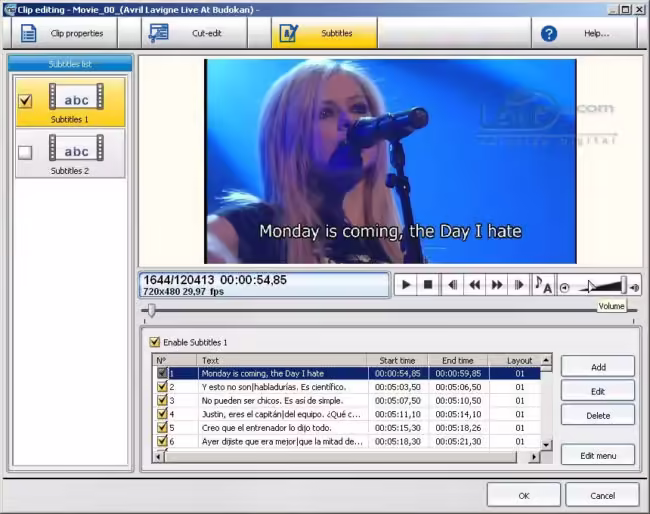Rewind the clip
The image size is (650, 514).
pos(475,285)
